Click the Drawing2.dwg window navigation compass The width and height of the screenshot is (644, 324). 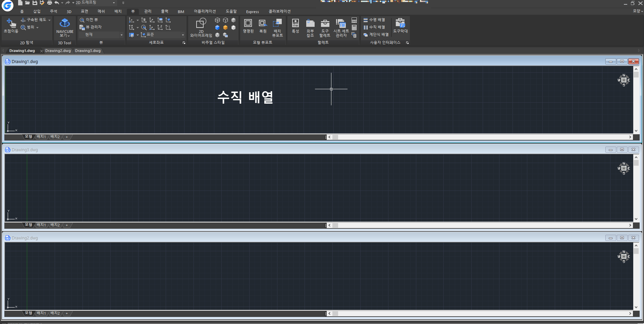(x=624, y=257)
